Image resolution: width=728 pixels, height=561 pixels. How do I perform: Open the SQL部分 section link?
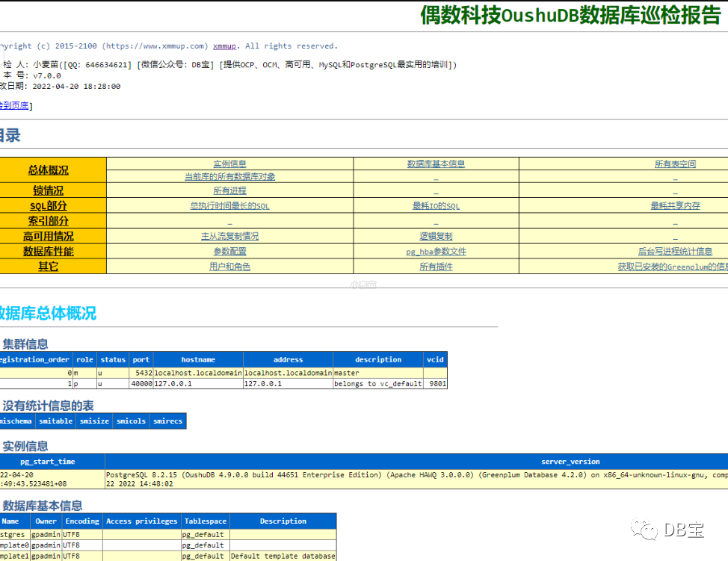[x=49, y=206]
